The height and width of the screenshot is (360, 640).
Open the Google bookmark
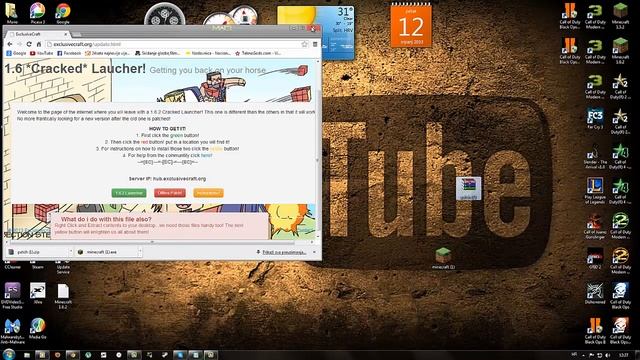tap(16, 53)
